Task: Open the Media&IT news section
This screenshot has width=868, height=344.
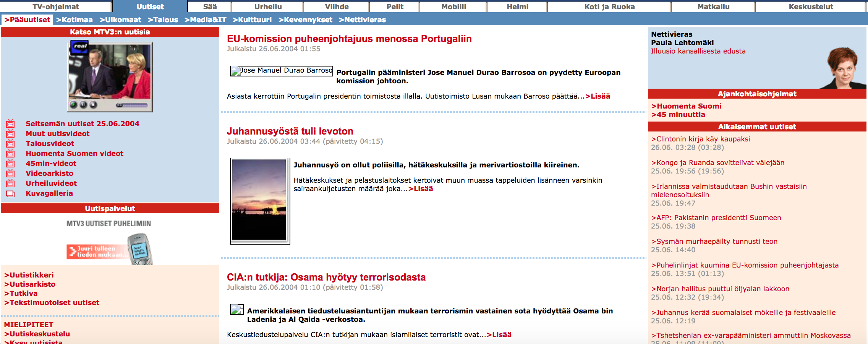Action: [205, 19]
